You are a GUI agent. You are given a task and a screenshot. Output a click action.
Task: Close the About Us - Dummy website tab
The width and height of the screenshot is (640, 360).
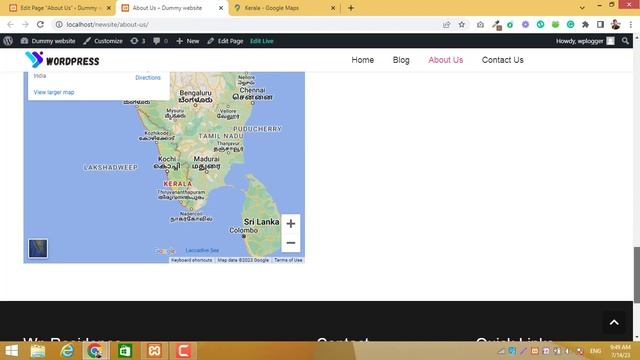(x=221, y=8)
